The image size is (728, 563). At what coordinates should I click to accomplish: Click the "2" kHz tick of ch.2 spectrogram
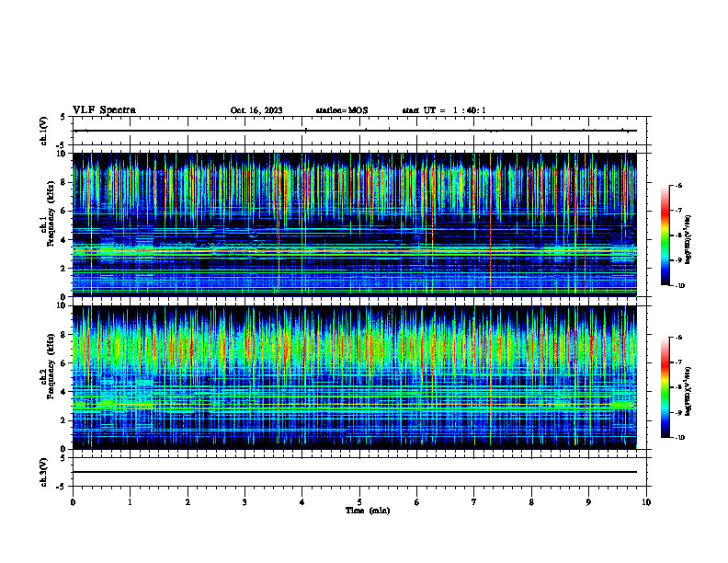pyautogui.click(x=64, y=420)
